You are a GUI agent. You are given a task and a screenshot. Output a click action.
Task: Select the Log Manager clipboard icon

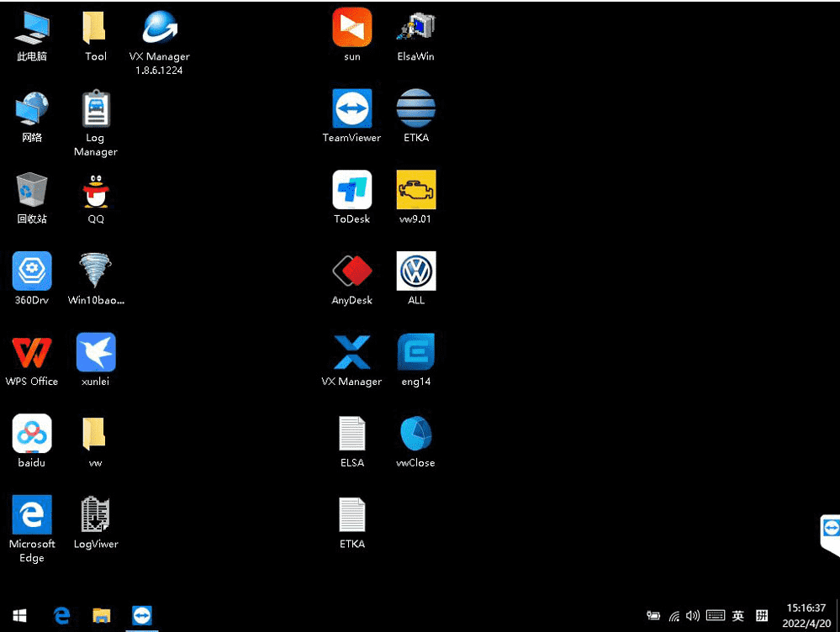95,109
